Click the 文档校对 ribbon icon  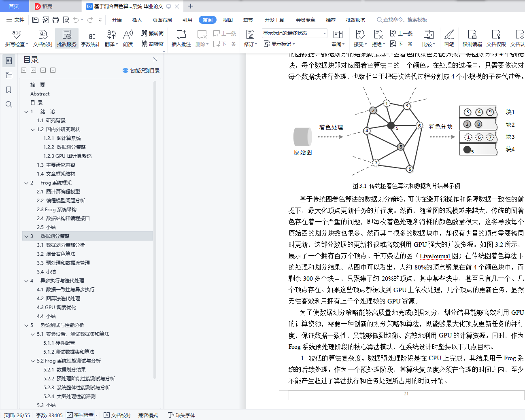coord(43,38)
